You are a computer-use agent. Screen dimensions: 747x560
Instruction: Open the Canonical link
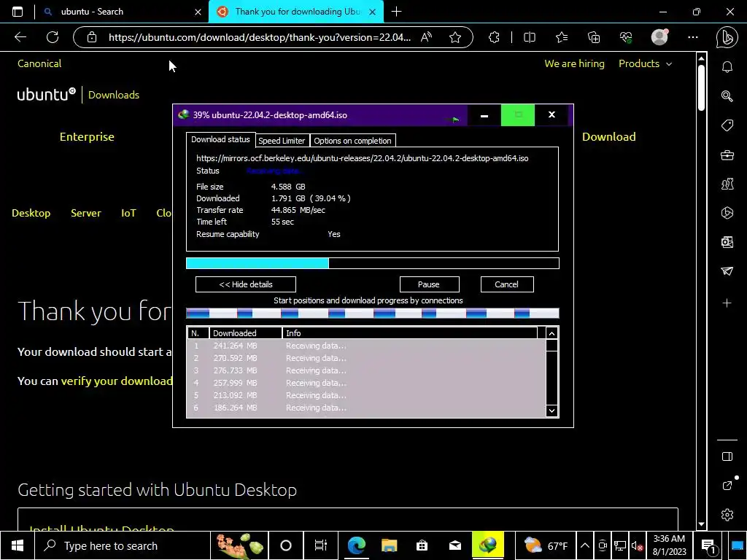click(x=39, y=63)
